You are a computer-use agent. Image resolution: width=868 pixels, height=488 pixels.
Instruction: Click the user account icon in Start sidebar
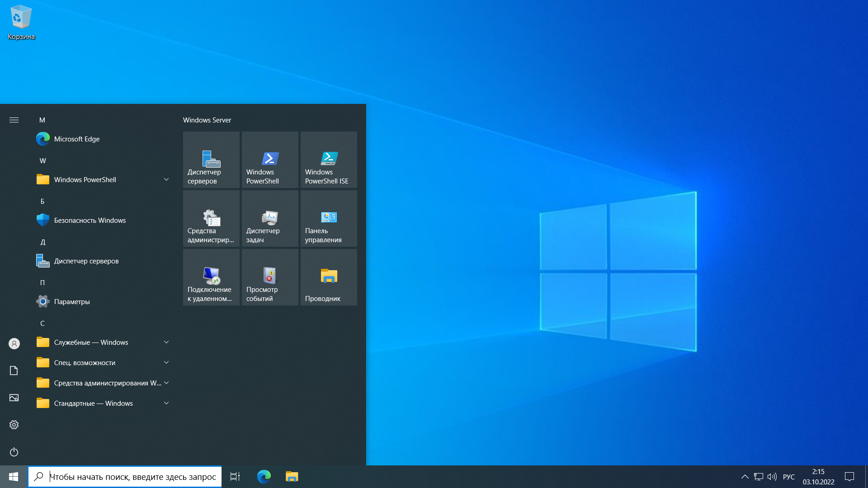(x=14, y=343)
